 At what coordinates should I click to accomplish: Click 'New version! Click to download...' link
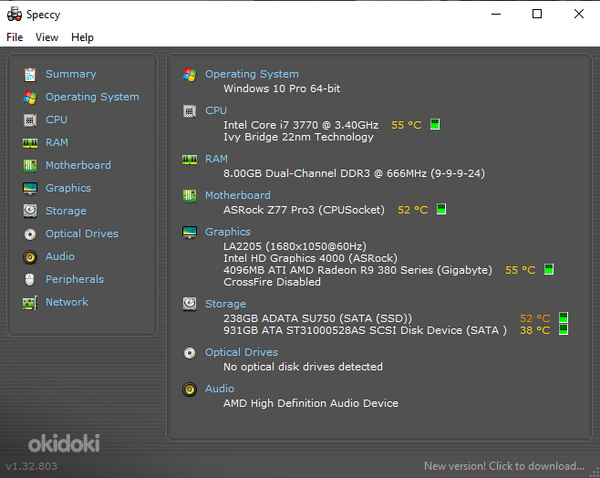pyautogui.click(x=504, y=466)
